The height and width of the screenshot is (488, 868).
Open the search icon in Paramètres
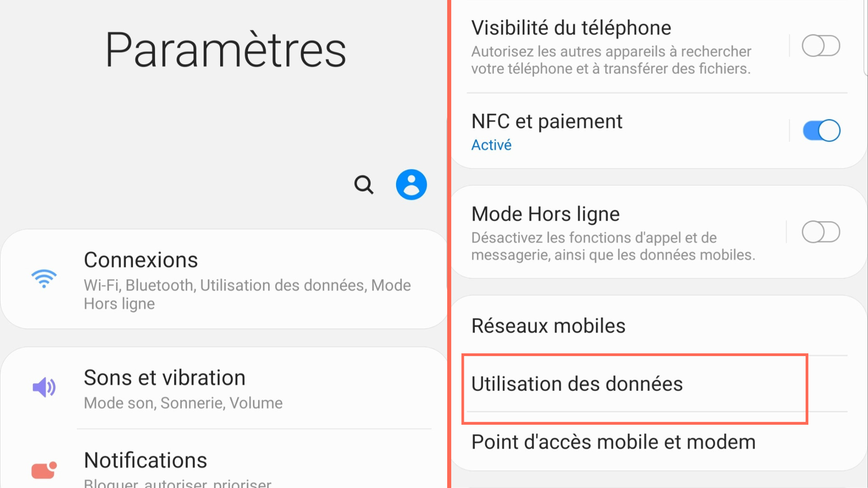[x=363, y=184]
